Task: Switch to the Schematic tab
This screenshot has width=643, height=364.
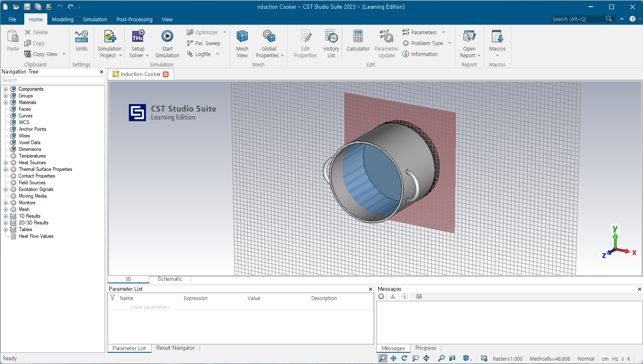Action: pos(170,279)
